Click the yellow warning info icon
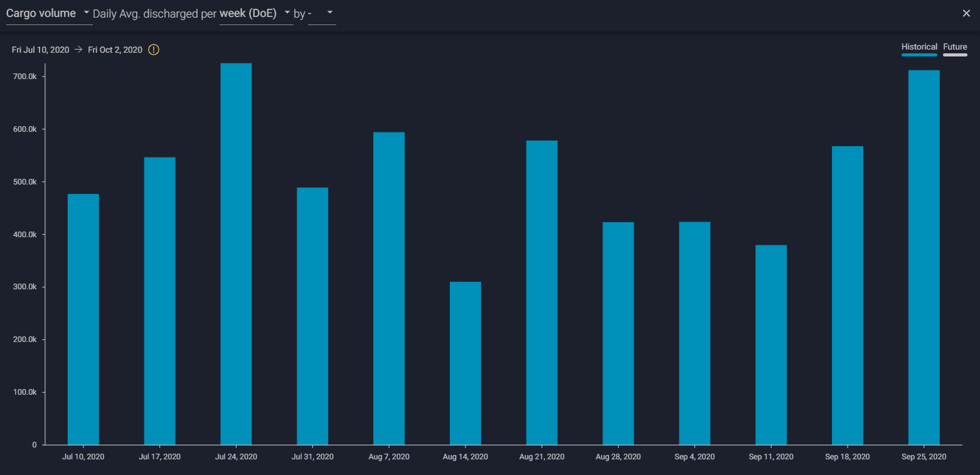The width and height of the screenshot is (980, 475). 154,50
